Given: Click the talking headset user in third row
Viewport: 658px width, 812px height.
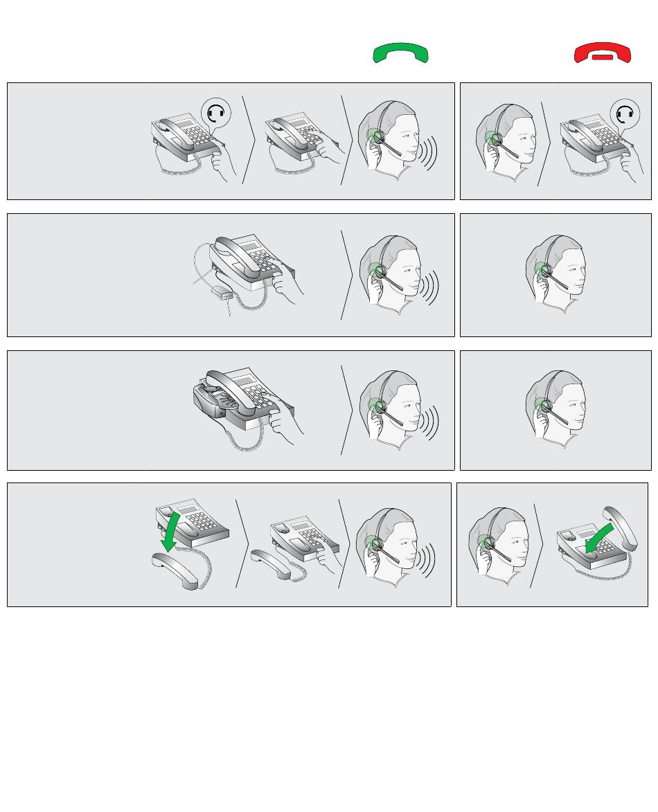Looking at the screenshot, I should (x=399, y=410).
